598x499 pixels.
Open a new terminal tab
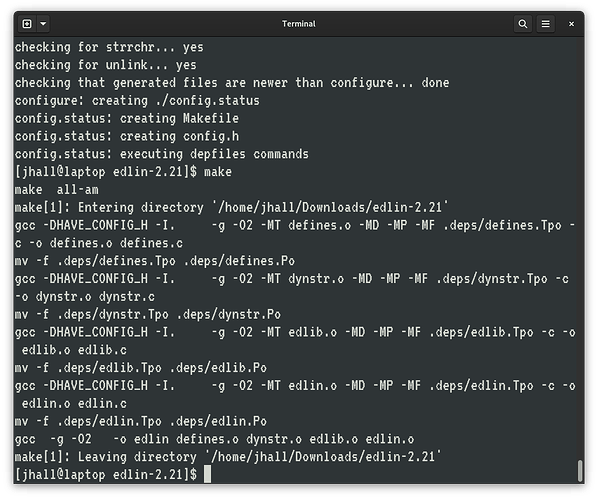coord(27,24)
